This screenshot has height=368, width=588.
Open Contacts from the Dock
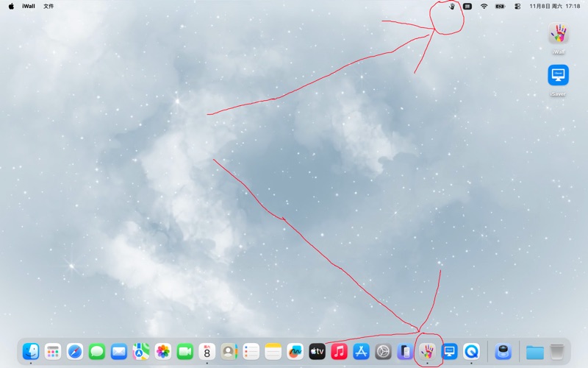tap(229, 352)
